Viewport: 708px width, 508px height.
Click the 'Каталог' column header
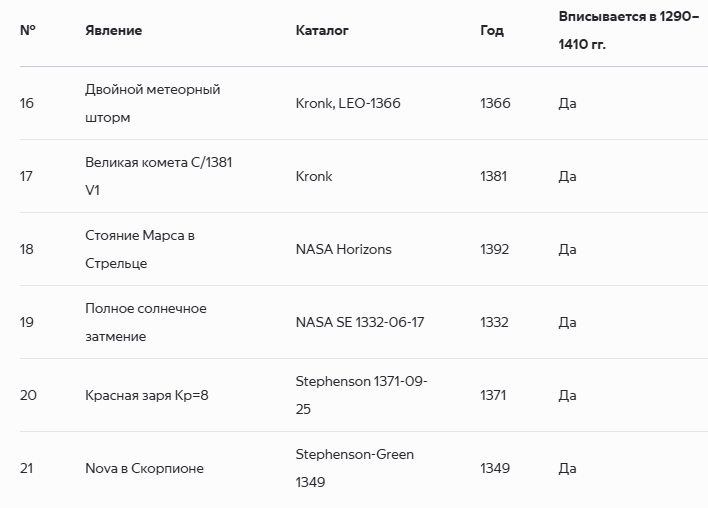[322, 30]
